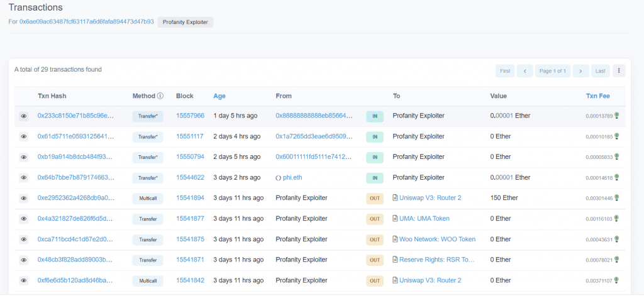Open the Reserve Rights: RSR token link
This screenshot has width=644, height=296.
437,260
